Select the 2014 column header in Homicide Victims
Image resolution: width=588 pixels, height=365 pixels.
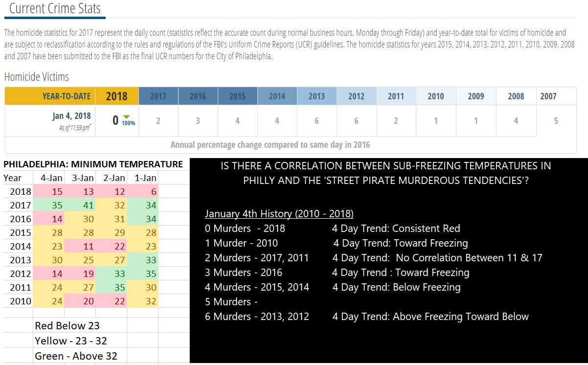pyautogui.click(x=277, y=96)
